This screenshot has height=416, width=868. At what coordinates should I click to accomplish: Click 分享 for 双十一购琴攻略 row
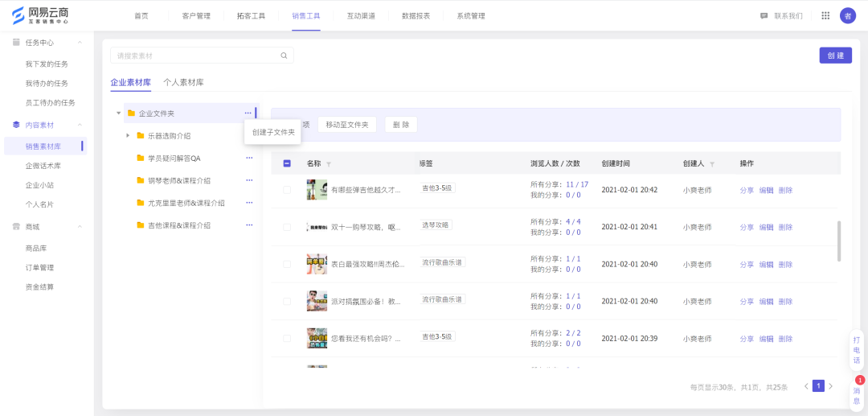coord(747,227)
